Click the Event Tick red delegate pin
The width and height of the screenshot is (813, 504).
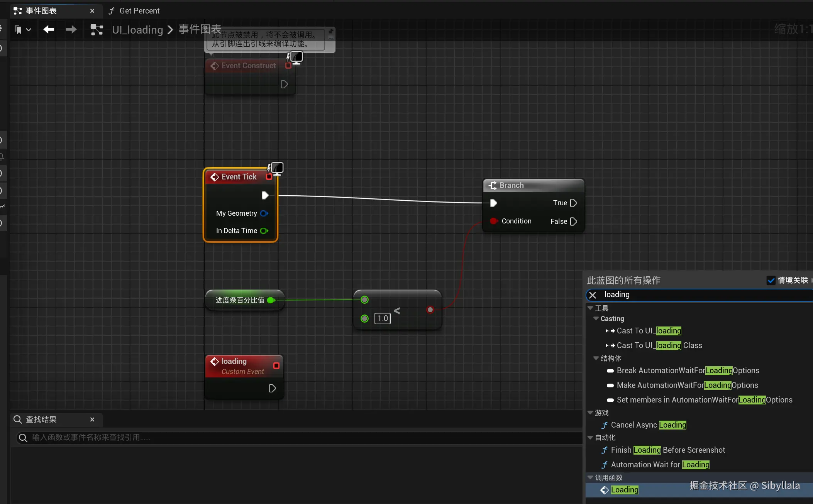tap(269, 177)
